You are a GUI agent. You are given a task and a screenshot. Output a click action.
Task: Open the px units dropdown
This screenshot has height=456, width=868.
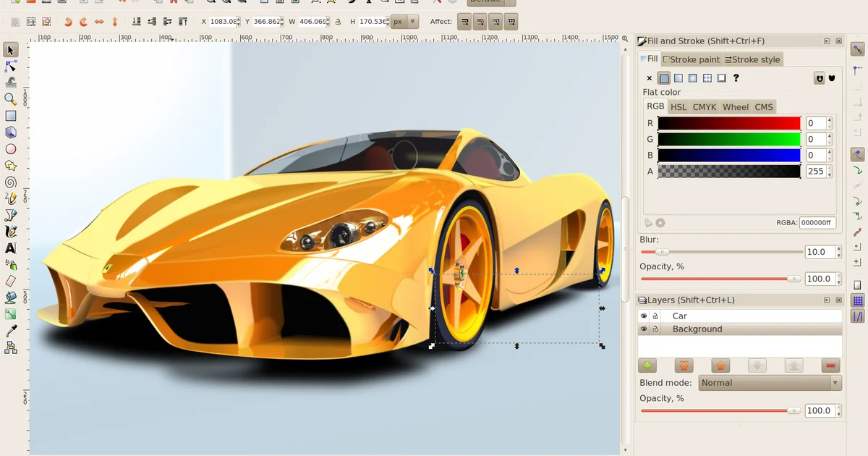(404, 22)
